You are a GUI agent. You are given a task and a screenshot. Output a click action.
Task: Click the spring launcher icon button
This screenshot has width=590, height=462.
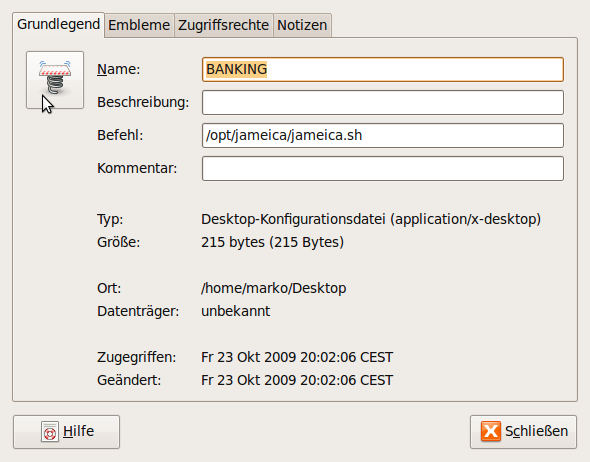coord(55,80)
